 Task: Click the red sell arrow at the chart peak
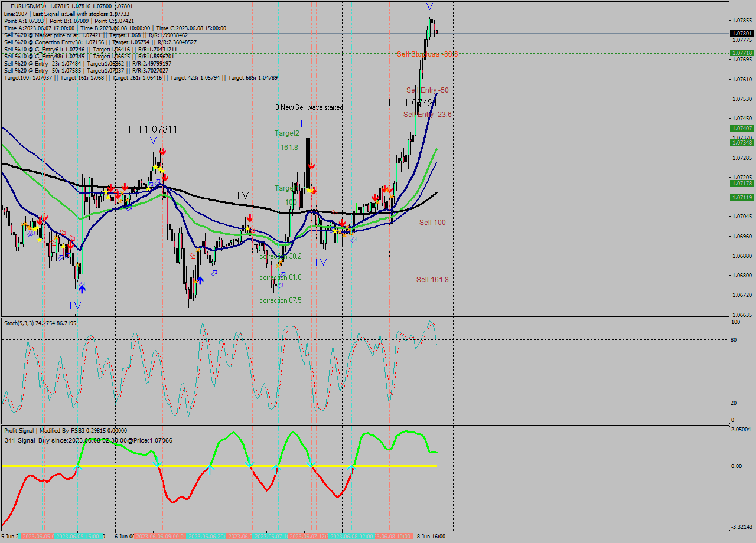pyautogui.click(x=162, y=152)
